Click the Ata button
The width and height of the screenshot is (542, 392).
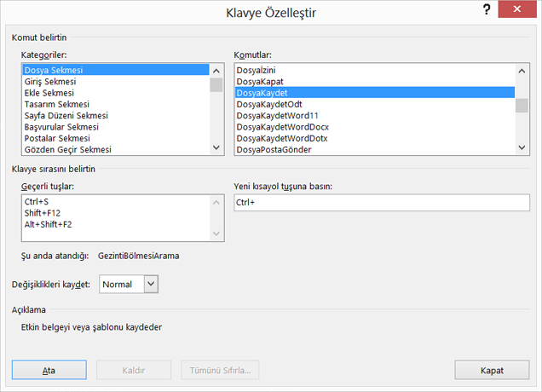click(49, 370)
